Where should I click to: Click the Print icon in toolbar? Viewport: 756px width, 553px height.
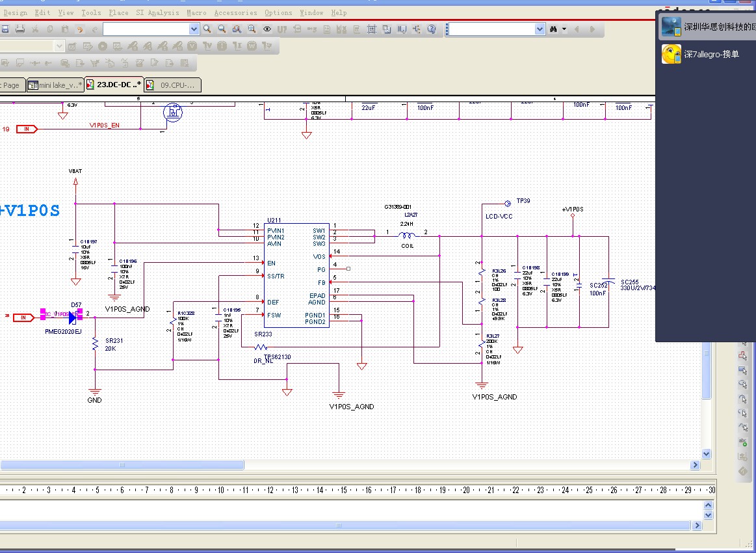click(x=20, y=29)
